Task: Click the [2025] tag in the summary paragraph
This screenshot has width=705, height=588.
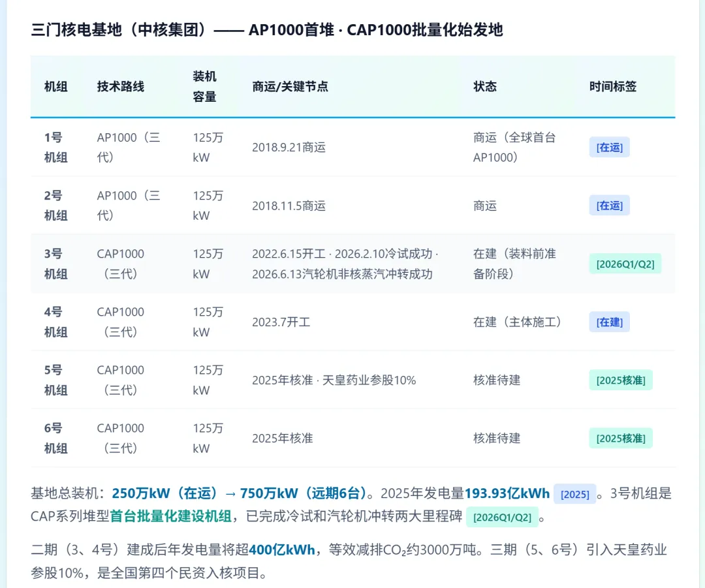Action: 574,494
